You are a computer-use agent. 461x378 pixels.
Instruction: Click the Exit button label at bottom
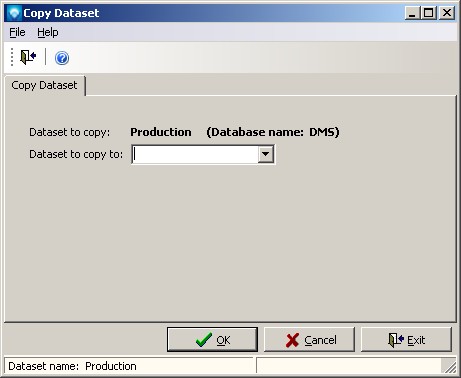(416, 340)
